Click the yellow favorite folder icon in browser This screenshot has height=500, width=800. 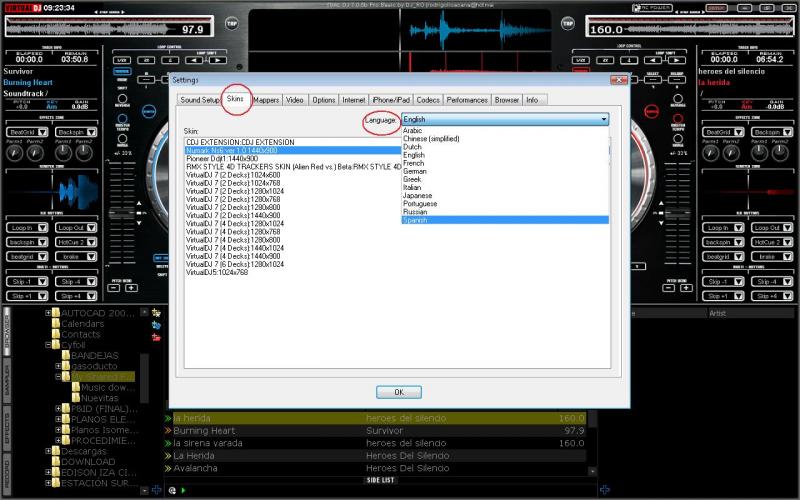tap(156, 313)
